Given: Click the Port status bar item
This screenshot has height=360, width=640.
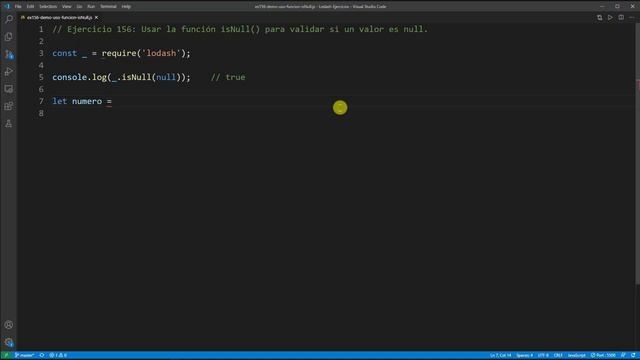Looking at the screenshot, I should 603,356.
